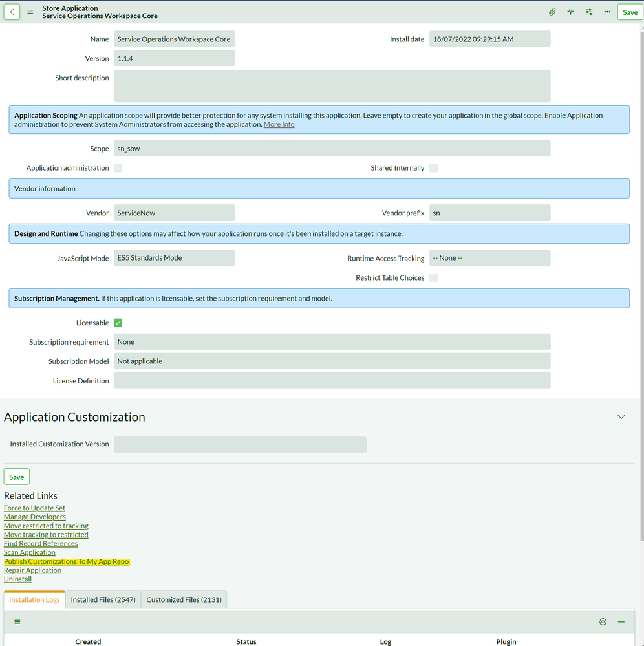The image size is (644, 646).
Task: Click the Uninstall related link
Action: coord(17,579)
